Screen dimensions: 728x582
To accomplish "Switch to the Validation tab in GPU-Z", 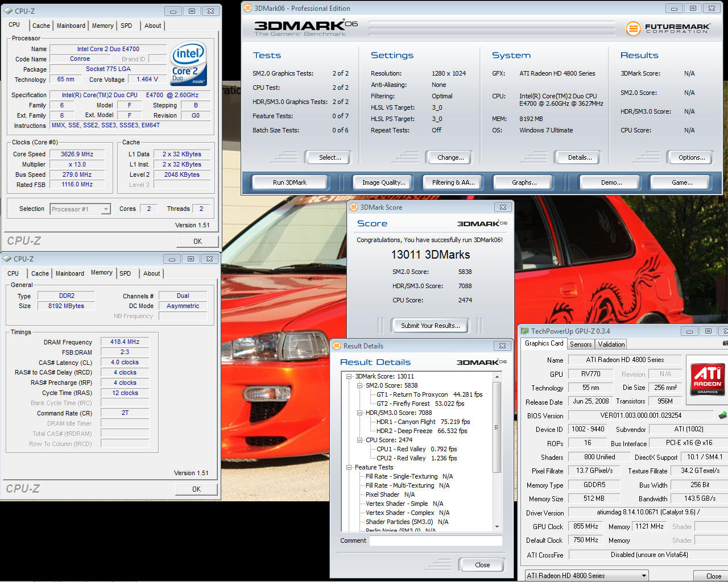I will [x=611, y=344].
